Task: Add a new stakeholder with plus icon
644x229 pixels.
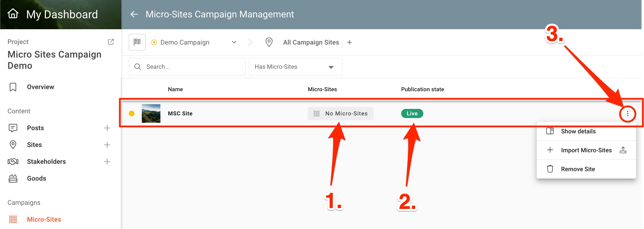Action: (107, 162)
